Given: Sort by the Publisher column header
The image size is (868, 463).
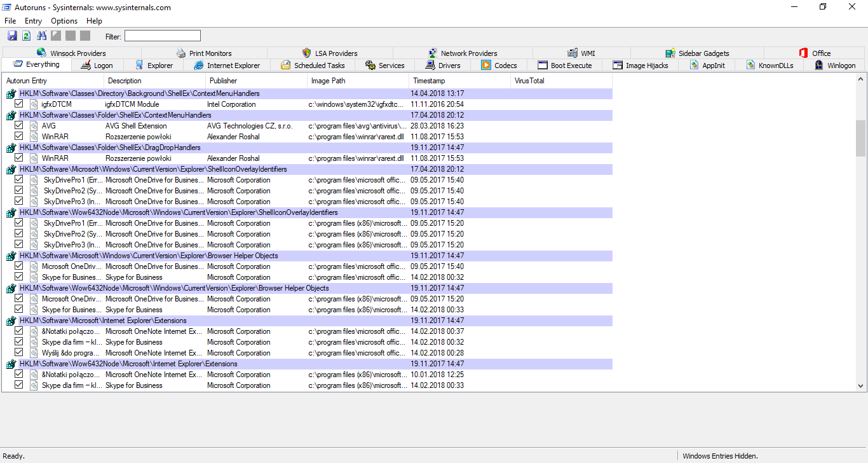Looking at the screenshot, I should pos(257,81).
